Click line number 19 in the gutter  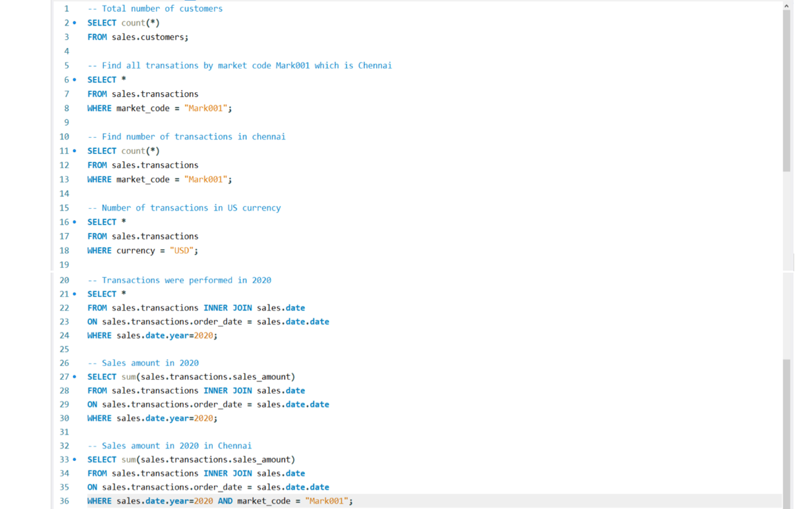coord(65,265)
